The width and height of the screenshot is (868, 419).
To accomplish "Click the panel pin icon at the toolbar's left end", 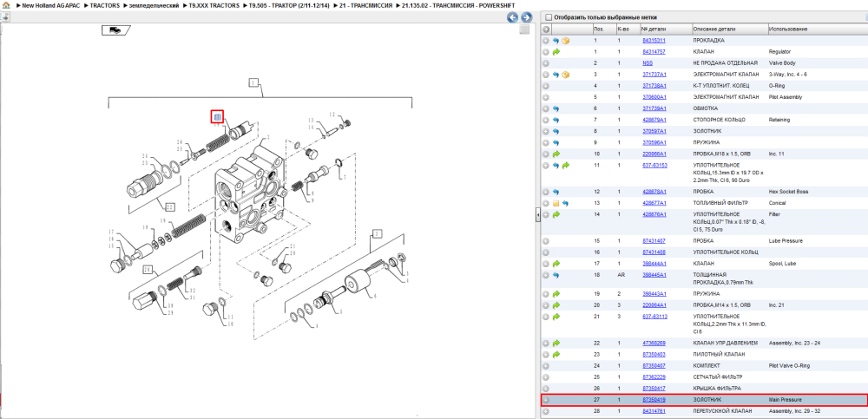I will [5, 17].
